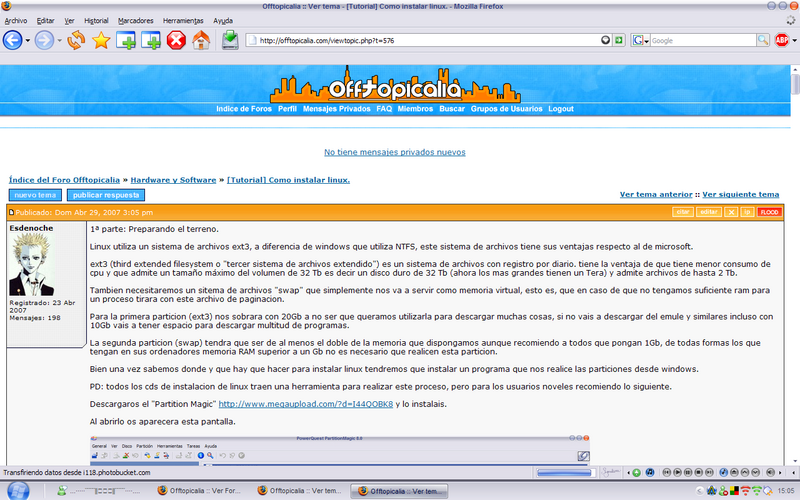Click the Windows Start button
The width and height of the screenshot is (800, 500).
click(x=24, y=490)
